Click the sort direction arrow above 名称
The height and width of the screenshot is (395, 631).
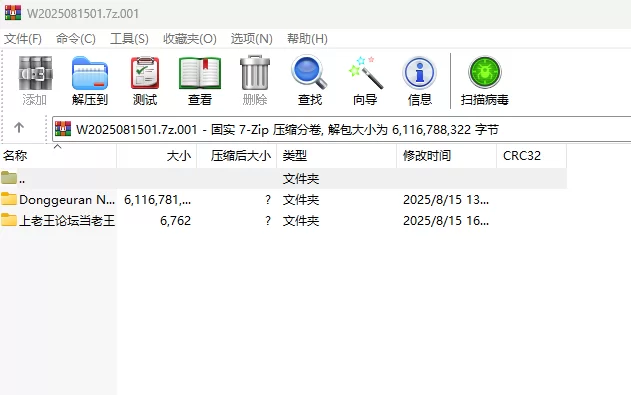58,147
